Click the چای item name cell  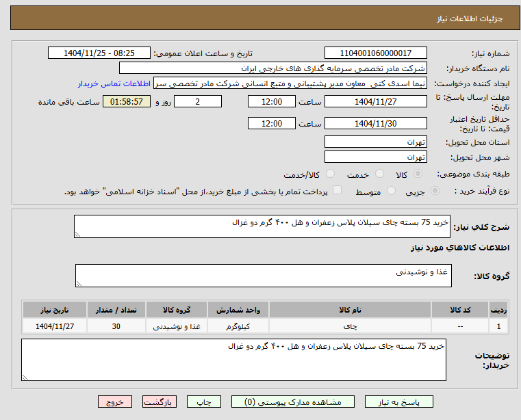[x=350, y=326]
